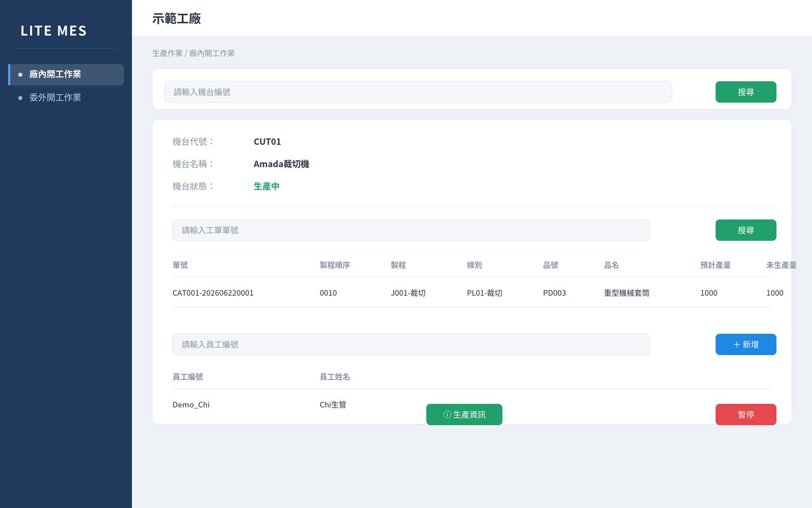Click the 搜尋 button beside machine number field
Image resolution: width=812 pixels, height=508 pixels.
pos(746,92)
